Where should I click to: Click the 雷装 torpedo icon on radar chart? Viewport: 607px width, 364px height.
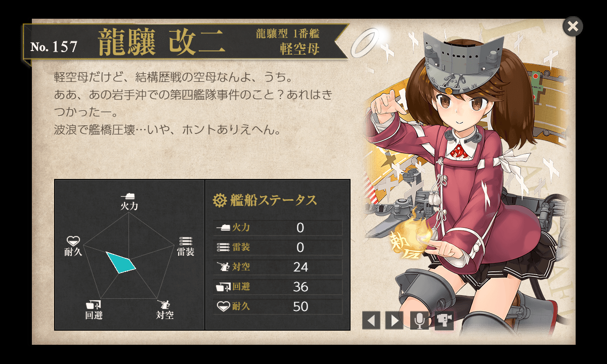tap(186, 241)
